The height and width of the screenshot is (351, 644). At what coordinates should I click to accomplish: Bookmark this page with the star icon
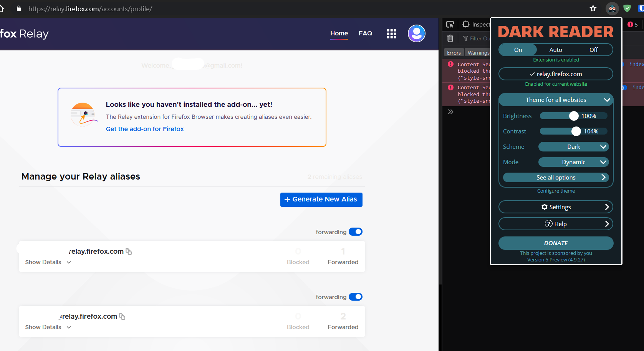[x=593, y=8]
